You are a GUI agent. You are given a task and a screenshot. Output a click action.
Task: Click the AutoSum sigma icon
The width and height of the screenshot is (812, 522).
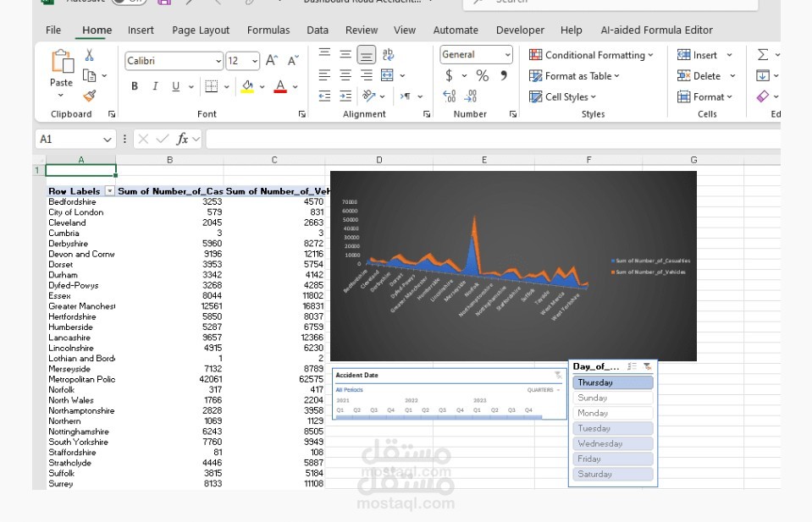(762, 55)
